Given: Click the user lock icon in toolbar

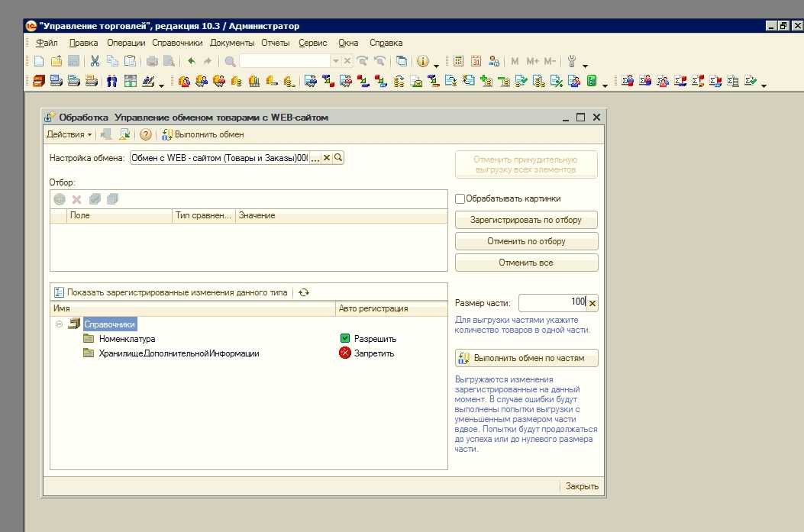Looking at the screenshot, I should coord(494,62).
